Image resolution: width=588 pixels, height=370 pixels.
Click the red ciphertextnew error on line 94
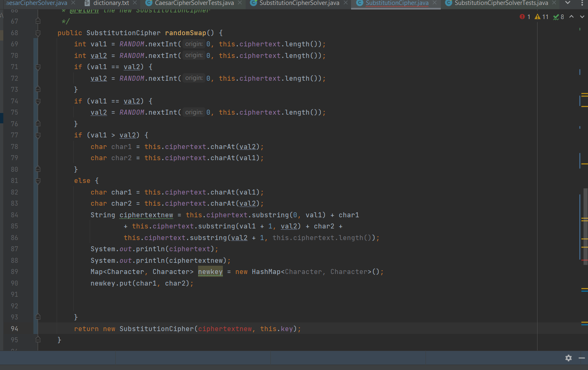225,329
